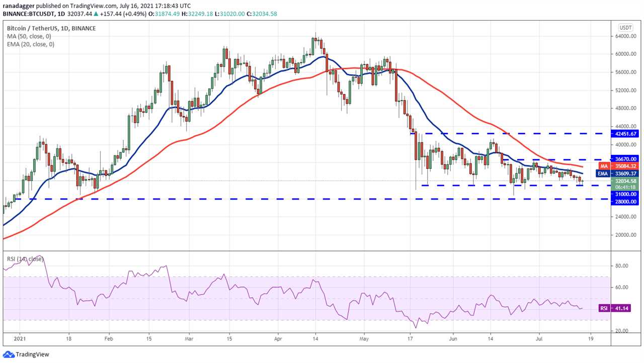
Task: Click the 64000.00 price axis label
Action: pyautogui.click(x=626, y=36)
